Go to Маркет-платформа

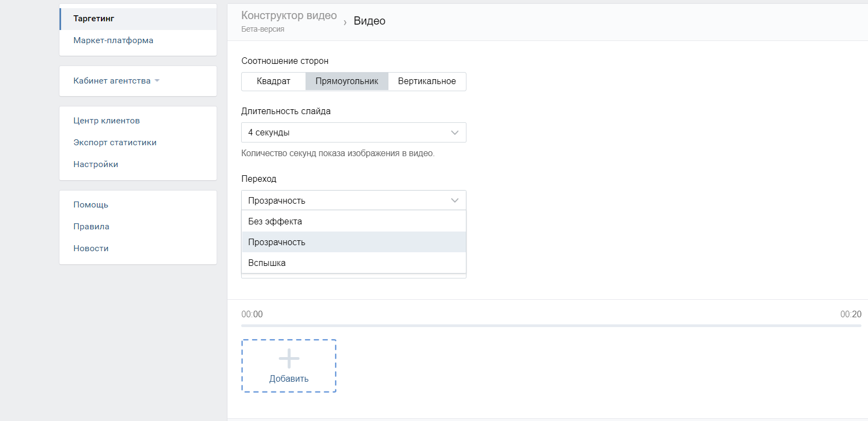tap(113, 40)
